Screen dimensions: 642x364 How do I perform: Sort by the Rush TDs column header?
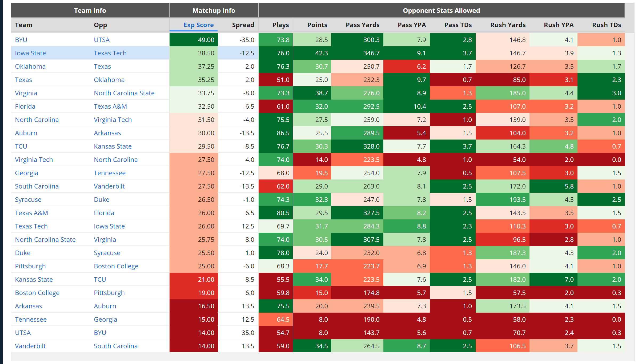[607, 25]
